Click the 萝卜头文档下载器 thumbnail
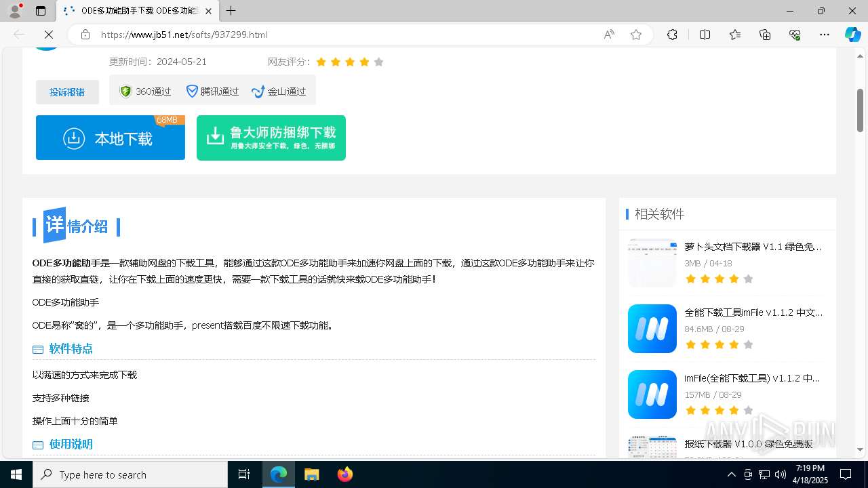The image size is (868, 488). [652, 263]
